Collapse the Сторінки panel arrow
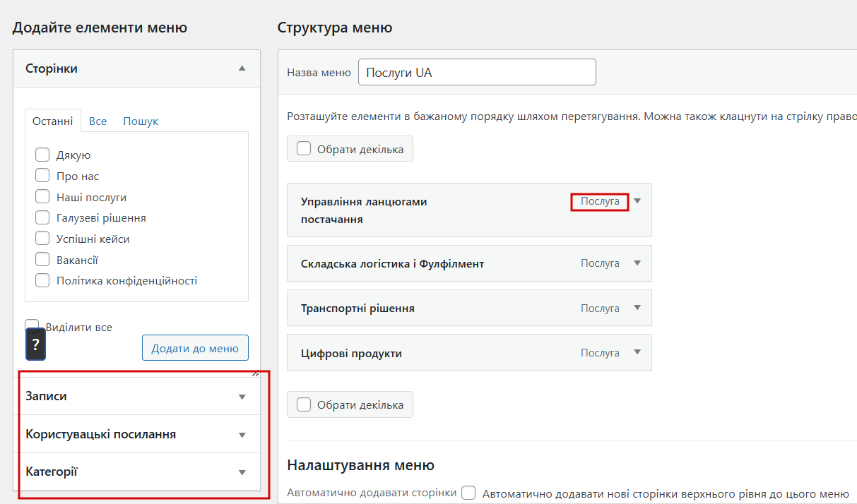857x504 pixels. coord(242,68)
